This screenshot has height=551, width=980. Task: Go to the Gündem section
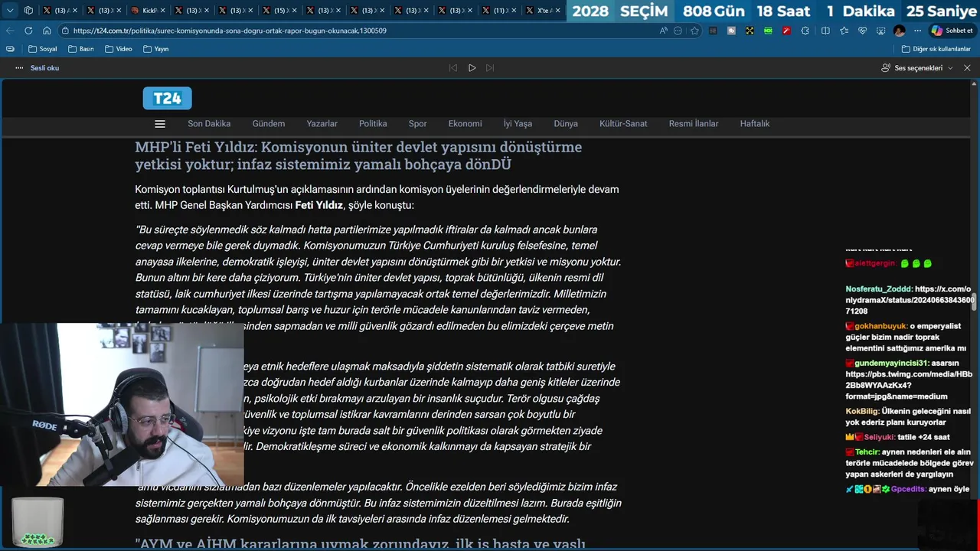click(x=269, y=124)
